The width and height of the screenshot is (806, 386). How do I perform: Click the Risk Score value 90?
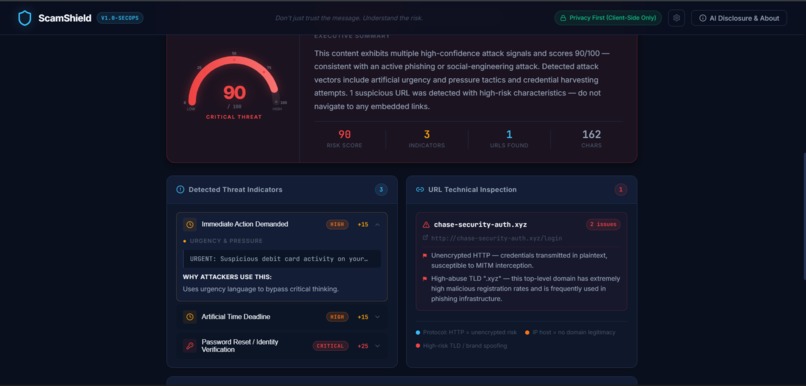344,134
